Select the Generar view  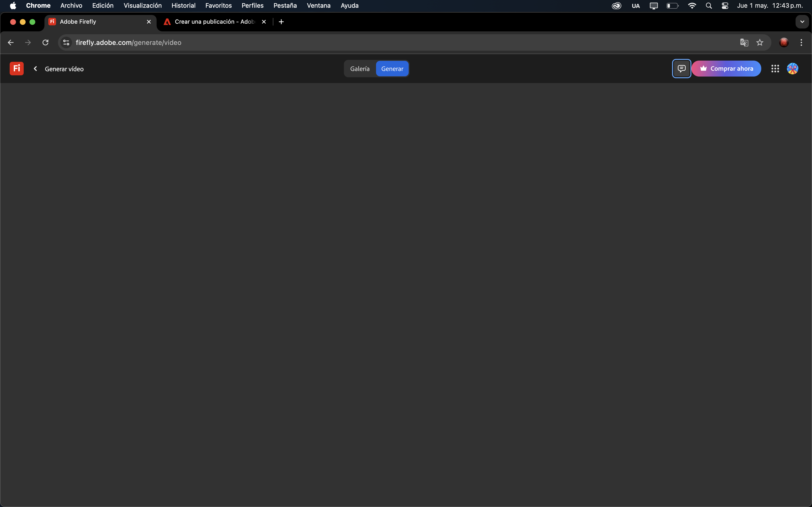[392, 68]
